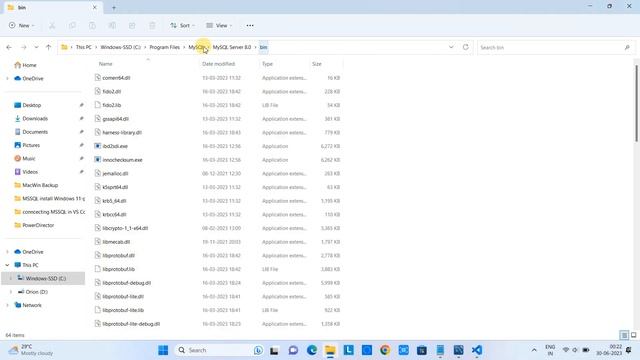Screen dimensions: 640x360
Task: Click Program Files breadcrumb
Action: (x=164, y=47)
